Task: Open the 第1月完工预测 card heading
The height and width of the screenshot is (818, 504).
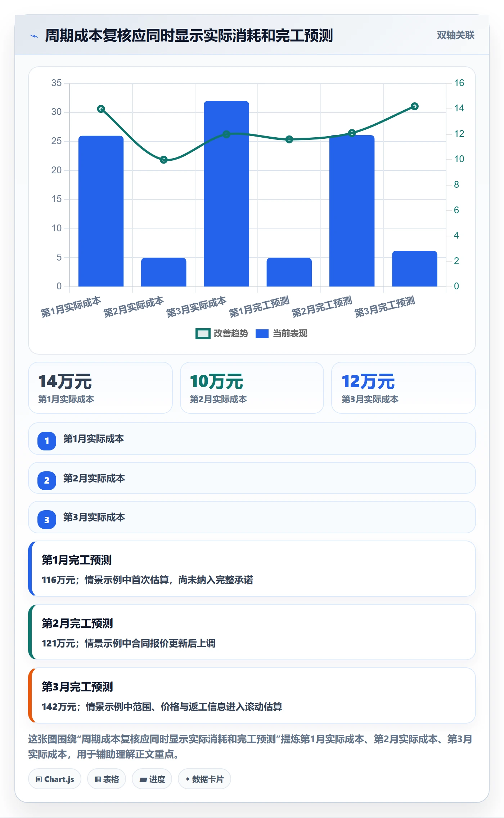Action: pyautogui.click(x=77, y=560)
